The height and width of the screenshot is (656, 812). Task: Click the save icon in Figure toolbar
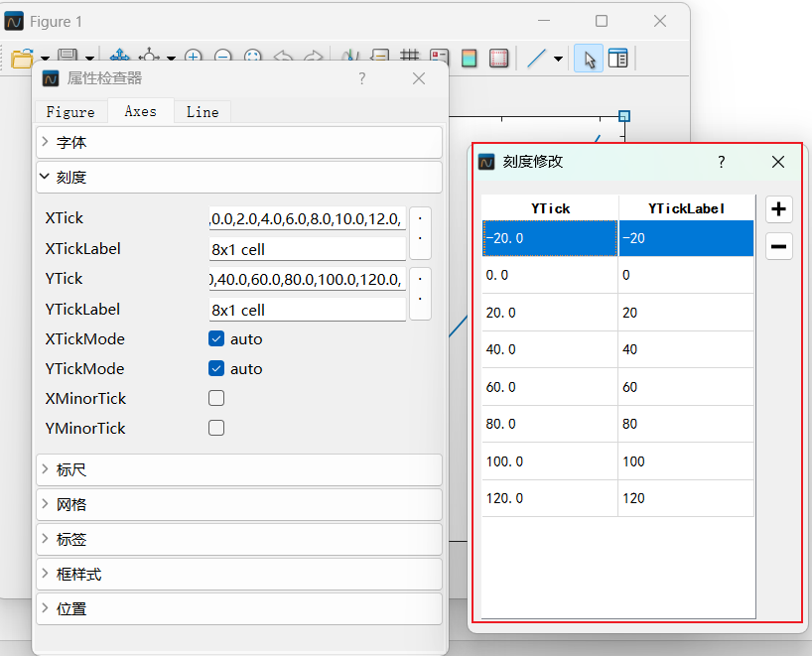[x=68, y=55]
